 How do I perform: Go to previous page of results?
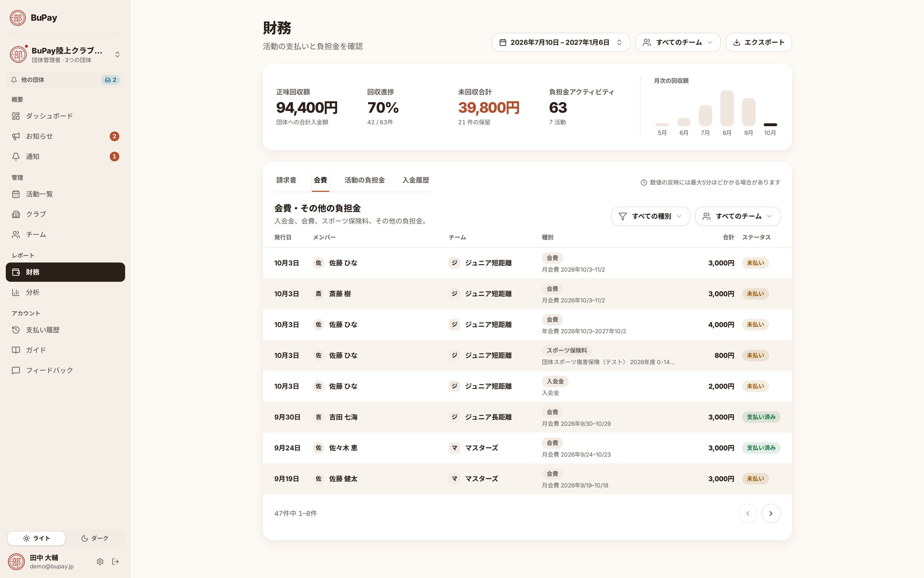[x=748, y=513]
